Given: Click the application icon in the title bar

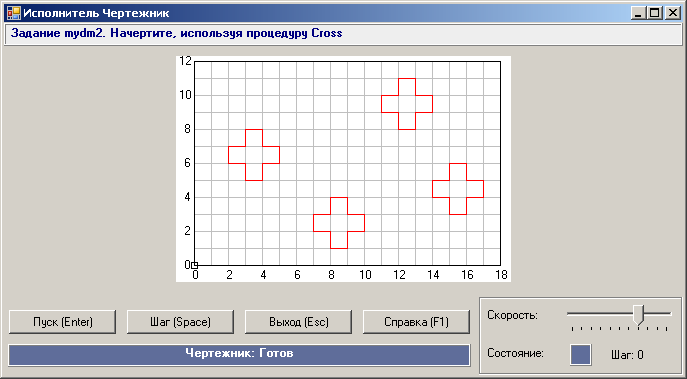Looking at the screenshot, I should (14, 14).
